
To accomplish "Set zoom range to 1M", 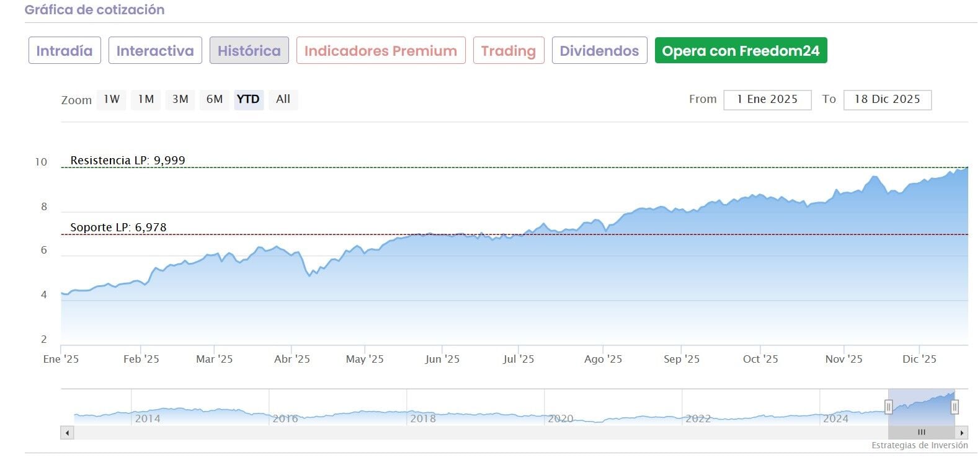I will click(146, 99).
